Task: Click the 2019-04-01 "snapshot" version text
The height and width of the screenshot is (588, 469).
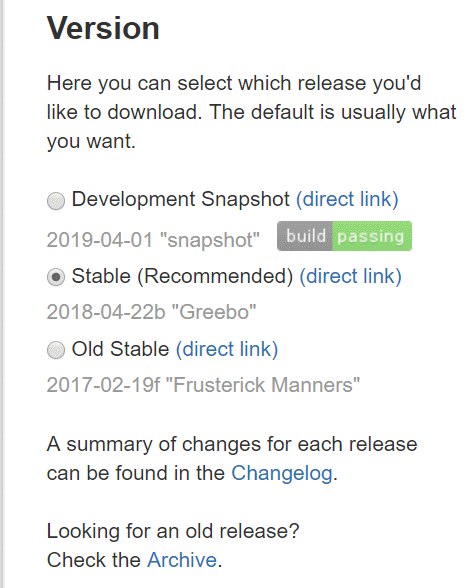Action: tap(153, 240)
